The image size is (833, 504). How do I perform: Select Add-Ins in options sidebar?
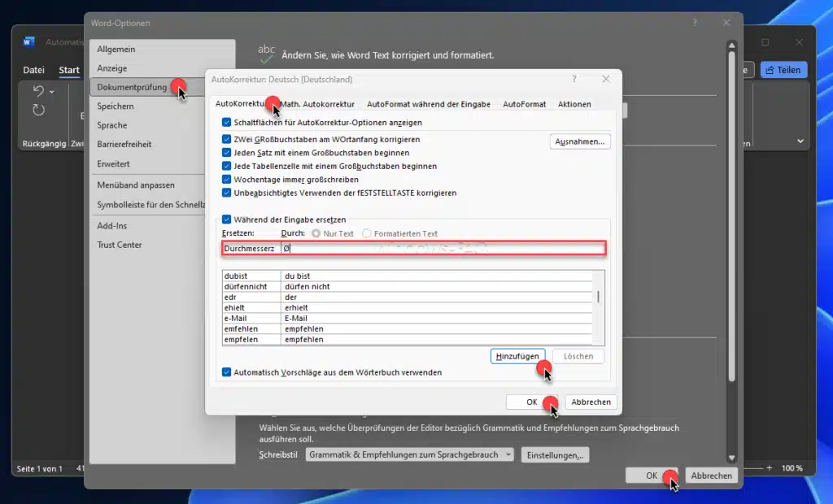point(148,226)
